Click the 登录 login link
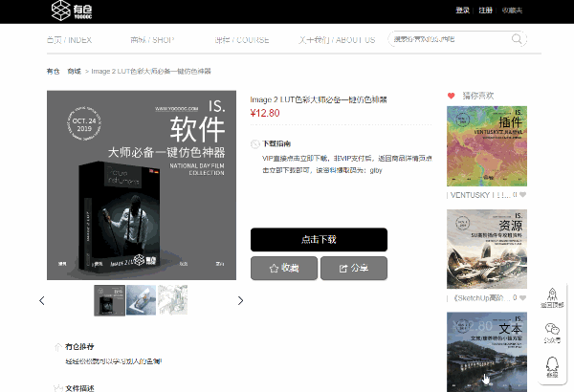Viewport: 574px width, 392px height. click(x=462, y=11)
